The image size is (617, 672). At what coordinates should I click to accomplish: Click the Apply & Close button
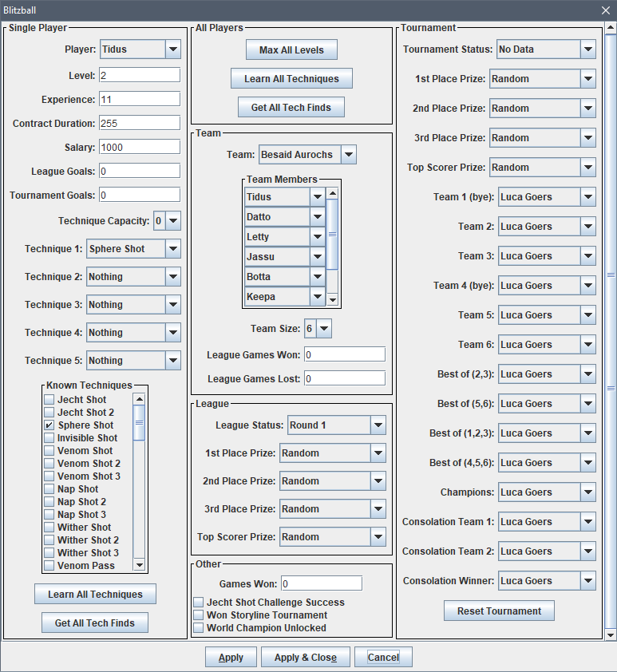click(x=306, y=658)
